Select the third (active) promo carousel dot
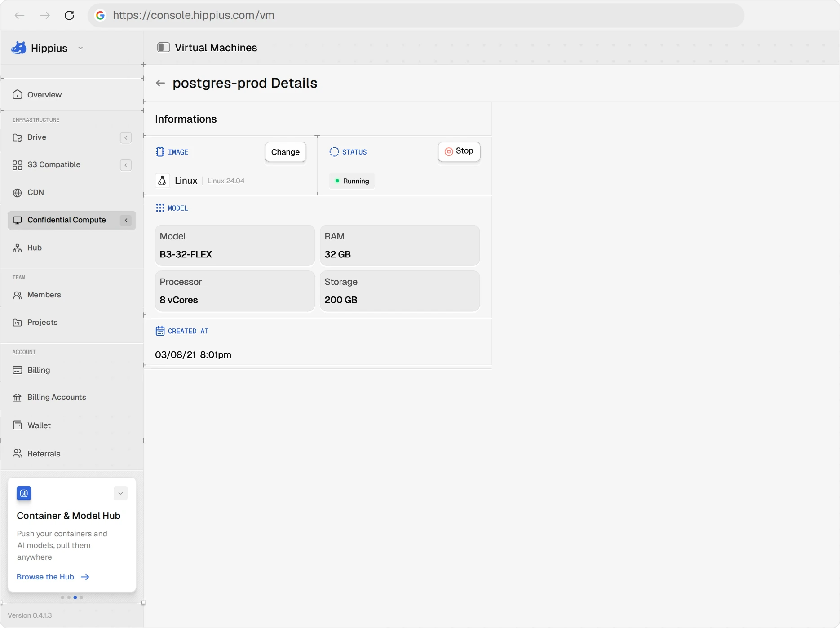Viewport: 840px width, 628px height. pyautogui.click(x=75, y=597)
